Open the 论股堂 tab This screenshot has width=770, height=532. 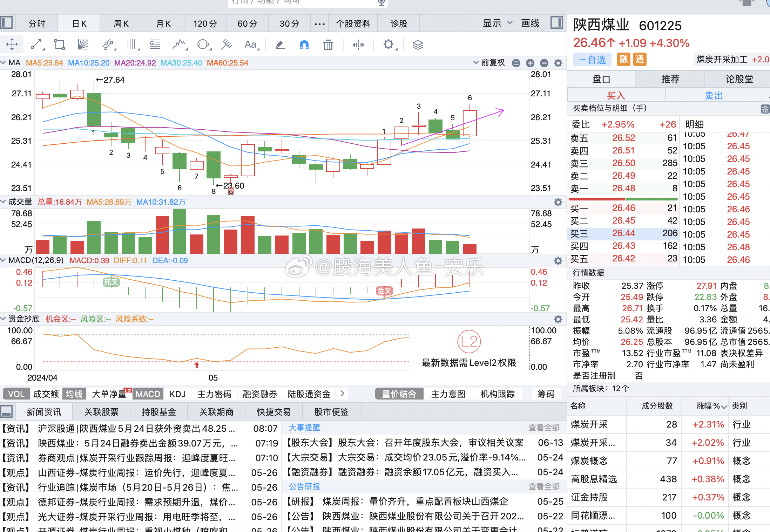click(739, 79)
